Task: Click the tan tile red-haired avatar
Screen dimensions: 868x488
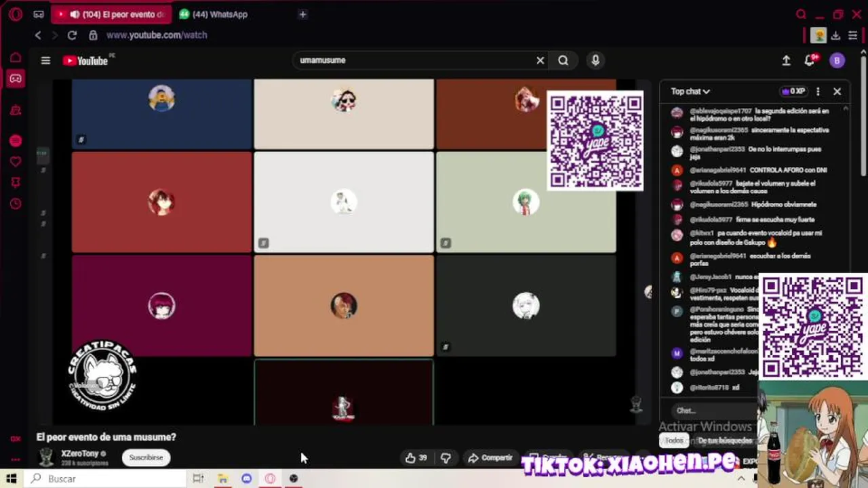Action: [344, 306]
